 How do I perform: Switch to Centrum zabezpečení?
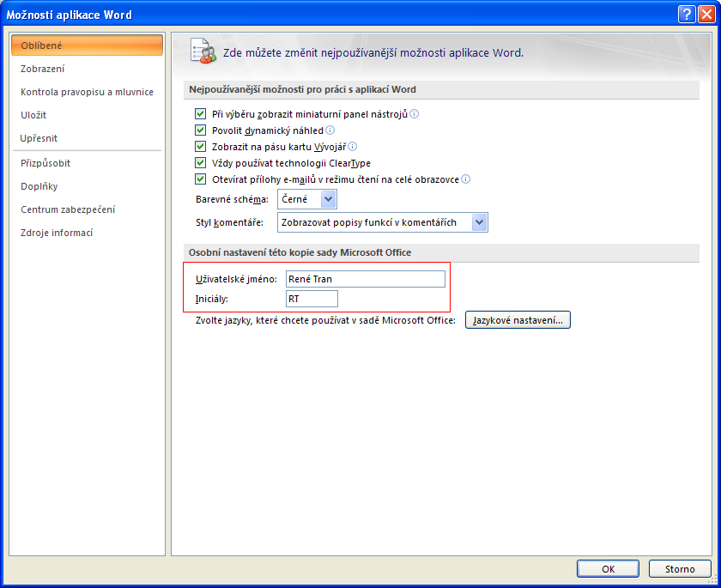coord(87,209)
